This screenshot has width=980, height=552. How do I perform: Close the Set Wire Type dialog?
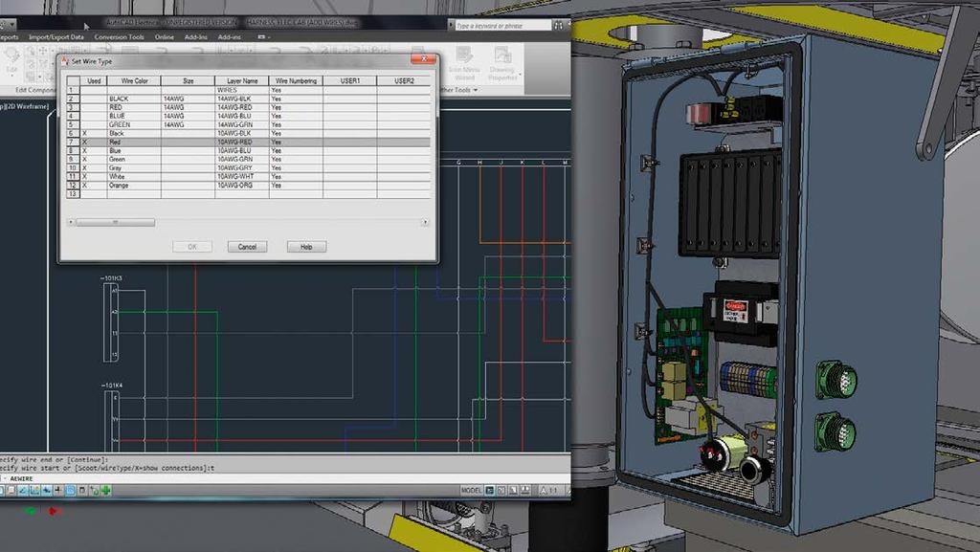(423, 59)
